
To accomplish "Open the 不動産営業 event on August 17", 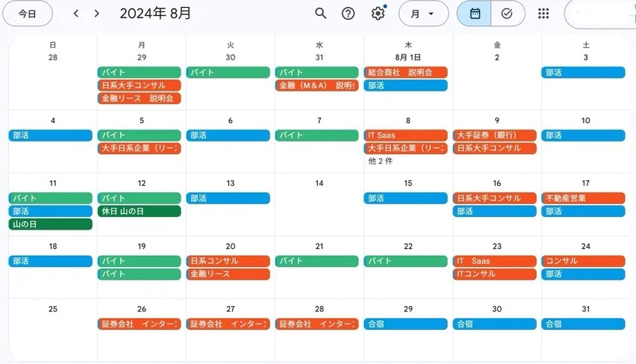I will click(584, 198).
